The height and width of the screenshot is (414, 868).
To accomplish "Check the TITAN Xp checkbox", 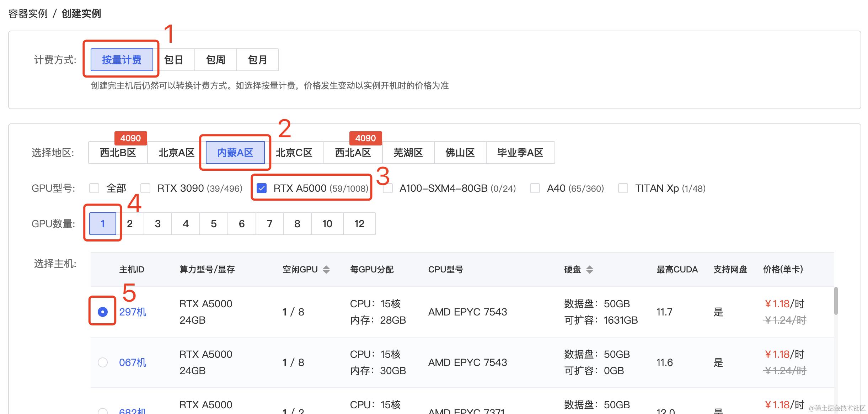I will coord(623,188).
